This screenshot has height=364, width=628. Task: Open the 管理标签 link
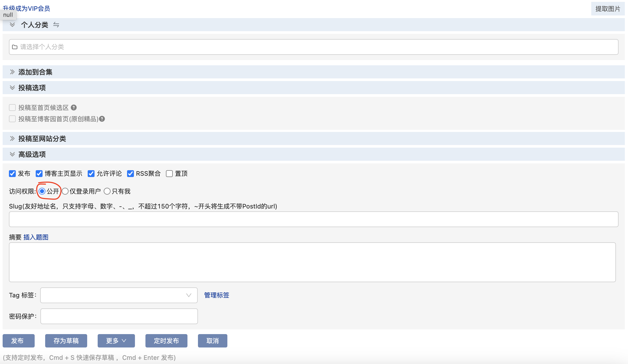(x=217, y=295)
